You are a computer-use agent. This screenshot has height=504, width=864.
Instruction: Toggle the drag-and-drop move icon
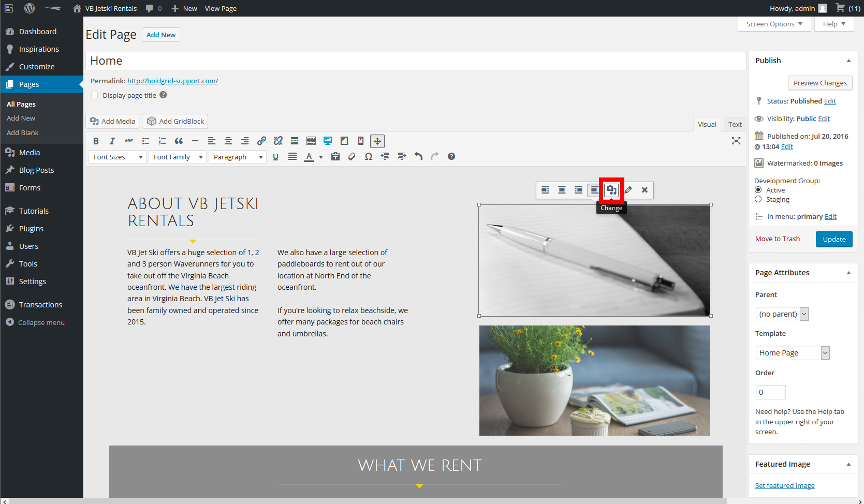click(x=377, y=141)
